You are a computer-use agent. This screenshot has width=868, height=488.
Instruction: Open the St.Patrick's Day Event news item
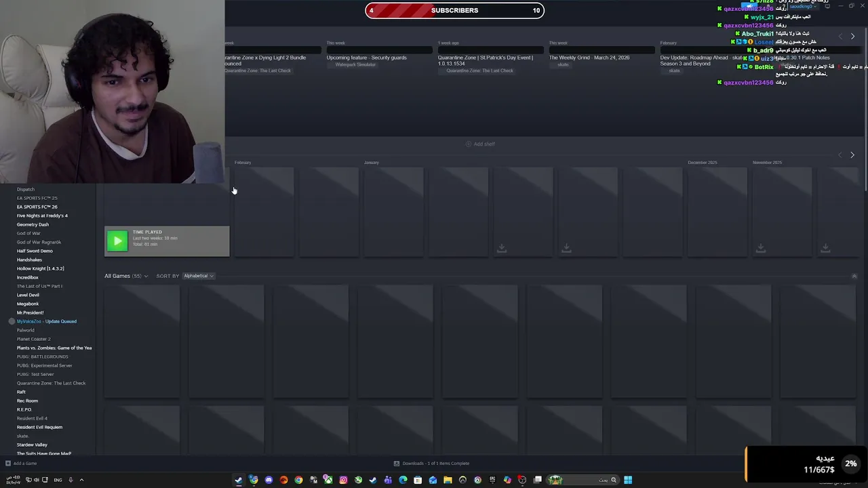pos(486,60)
